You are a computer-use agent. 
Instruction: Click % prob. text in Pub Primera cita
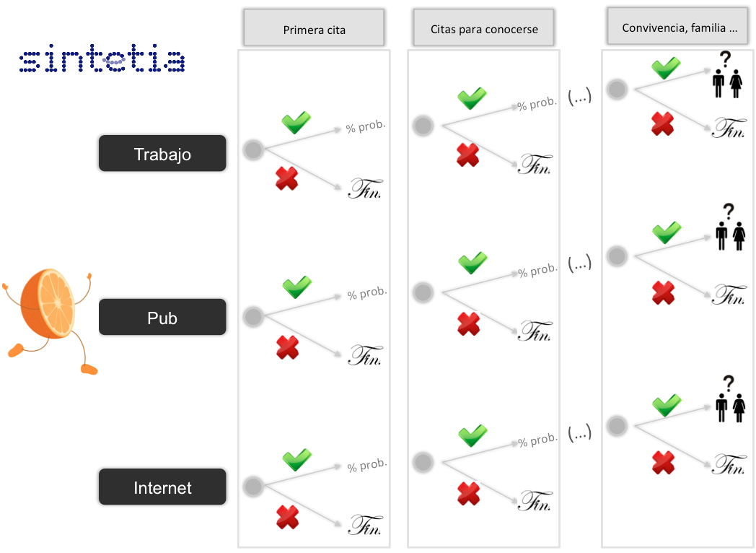367,292
